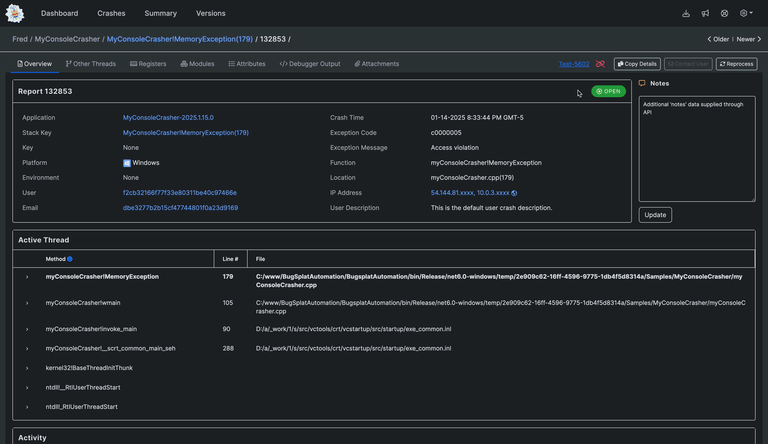Open the Crashes menu in navbar
Viewport: 768px width, 444px height.
point(111,13)
